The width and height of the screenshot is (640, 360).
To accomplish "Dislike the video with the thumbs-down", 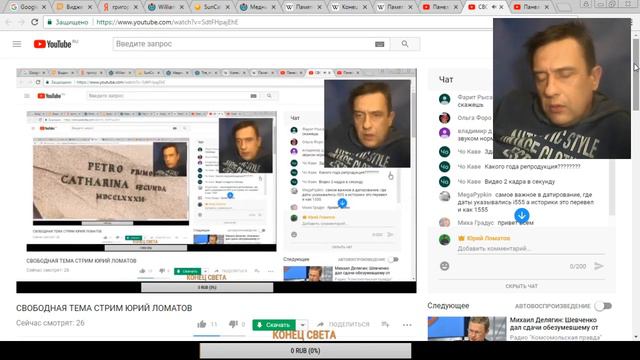I will point(233,324).
